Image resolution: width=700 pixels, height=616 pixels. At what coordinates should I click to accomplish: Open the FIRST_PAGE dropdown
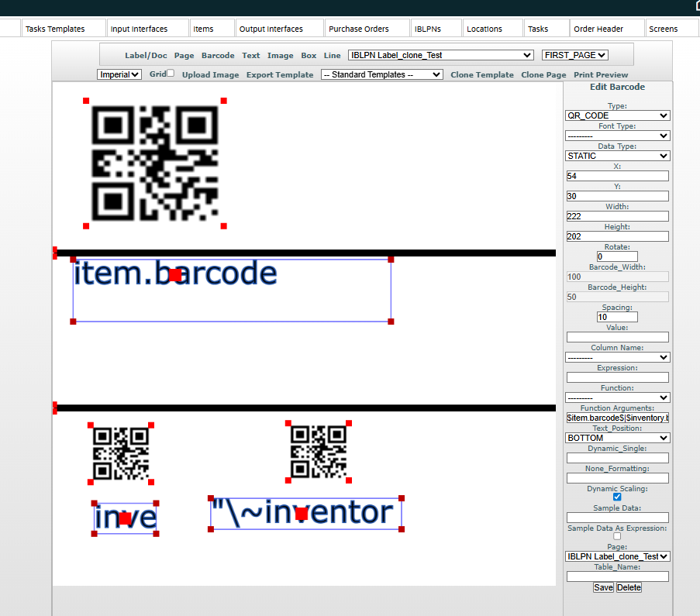coord(575,55)
